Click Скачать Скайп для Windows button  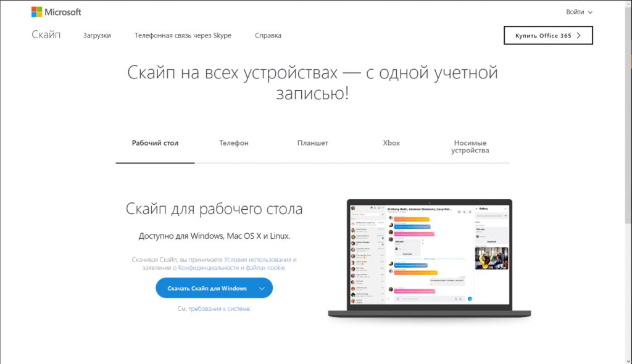[207, 288]
